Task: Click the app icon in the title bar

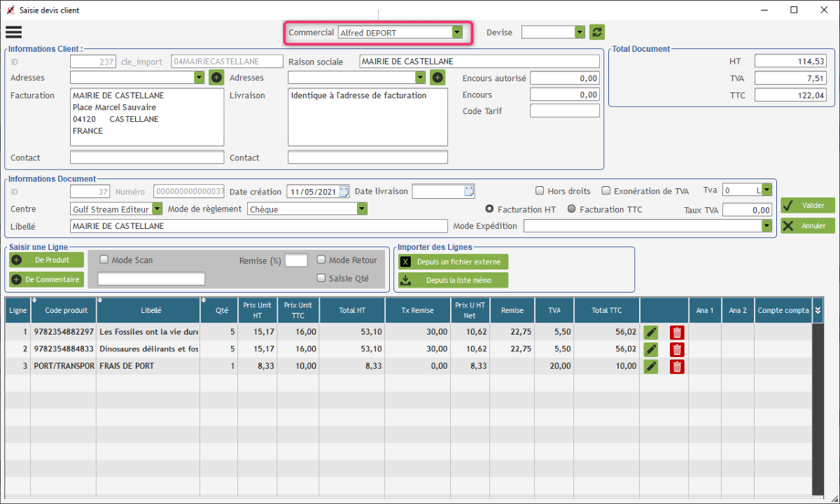Action: (10, 10)
